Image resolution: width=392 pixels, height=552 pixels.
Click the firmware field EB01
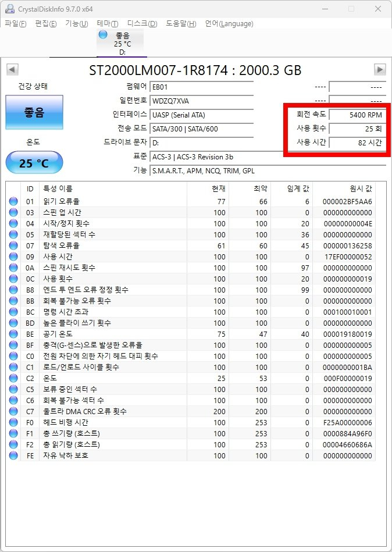tap(202, 87)
